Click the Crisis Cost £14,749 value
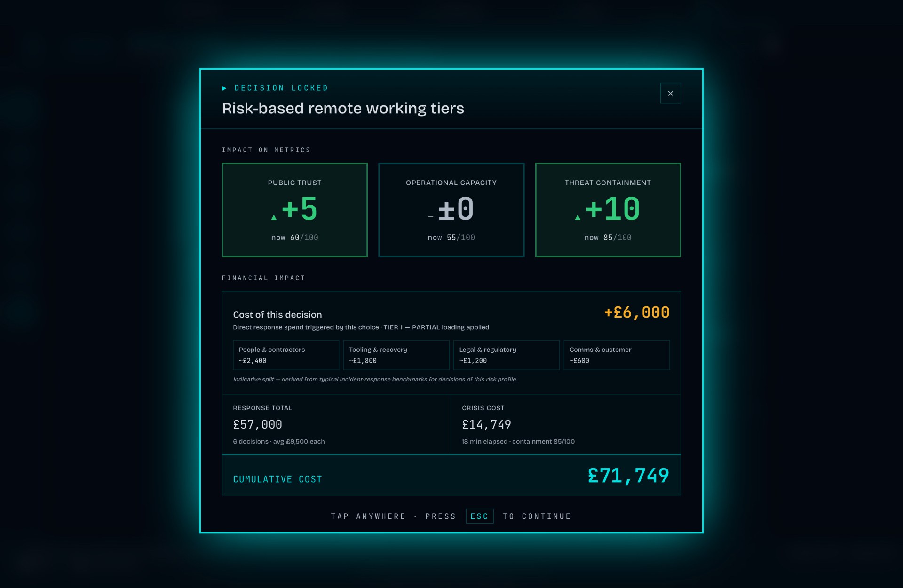This screenshot has width=903, height=588. point(486,424)
